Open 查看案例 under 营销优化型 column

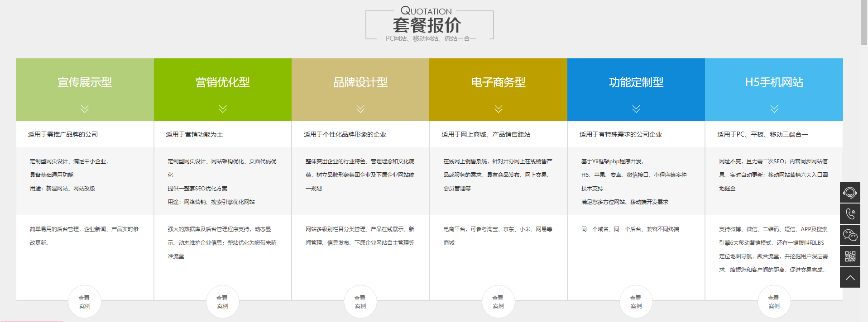pos(223,302)
